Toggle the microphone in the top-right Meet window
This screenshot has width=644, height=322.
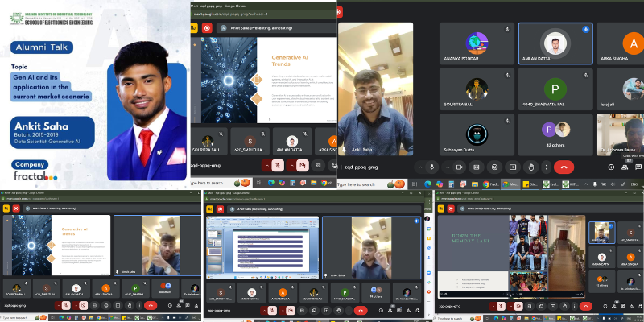tap(432, 167)
